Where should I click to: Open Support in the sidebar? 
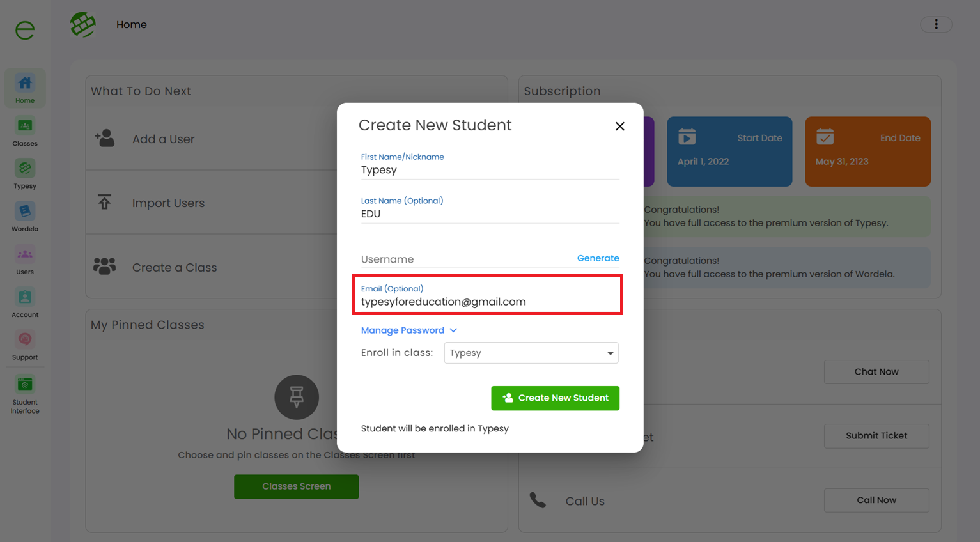click(x=25, y=345)
